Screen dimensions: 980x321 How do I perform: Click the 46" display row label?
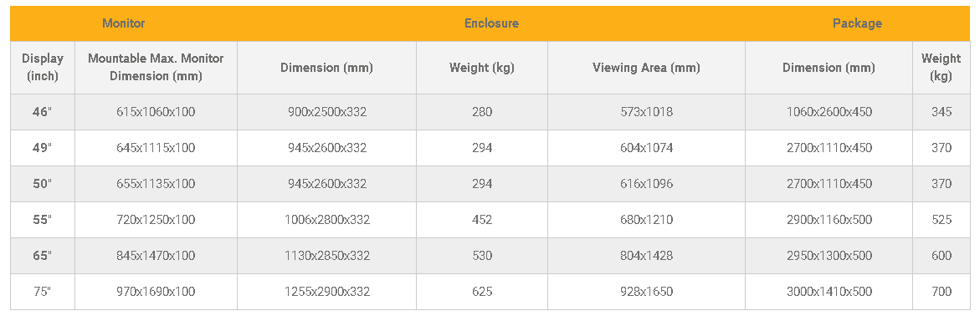pos(43,112)
